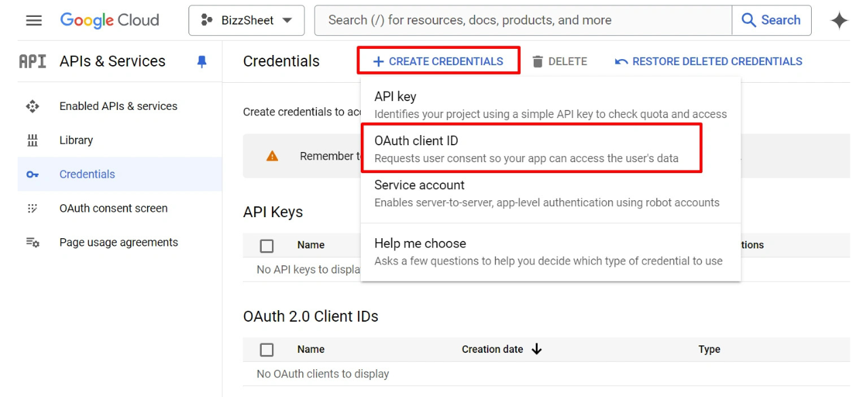Choose API key from the dropdown menu
The width and height of the screenshot is (868, 397).
click(x=551, y=105)
